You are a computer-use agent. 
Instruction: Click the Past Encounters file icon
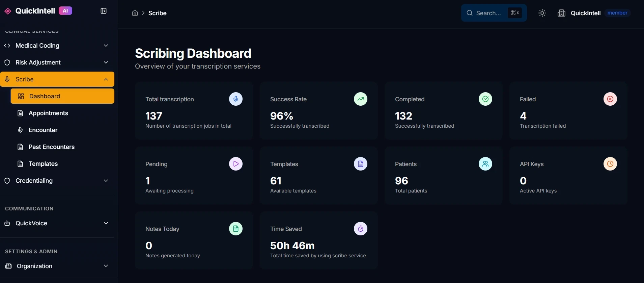(20, 147)
